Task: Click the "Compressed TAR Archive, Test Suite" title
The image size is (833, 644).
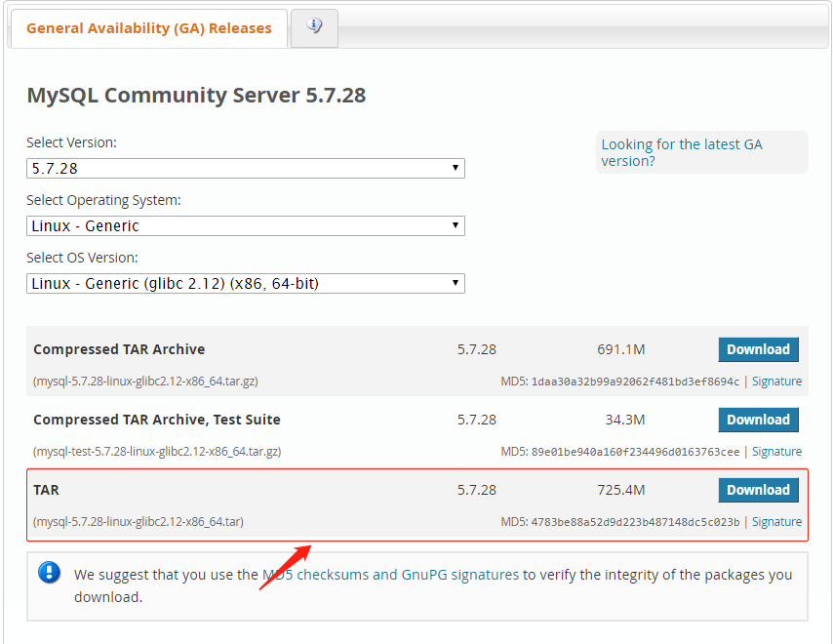Action: click(157, 420)
